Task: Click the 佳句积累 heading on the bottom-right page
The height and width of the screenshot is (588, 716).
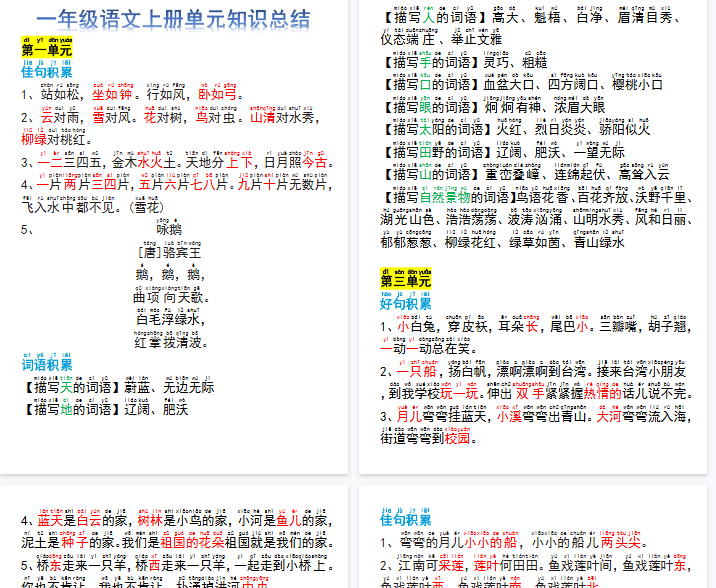Action: [405, 517]
